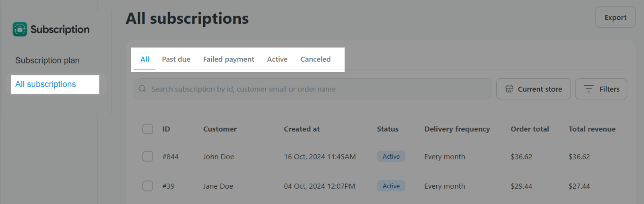Switch to the Failed payment tab
This screenshot has height=204, width=644.
228,59
